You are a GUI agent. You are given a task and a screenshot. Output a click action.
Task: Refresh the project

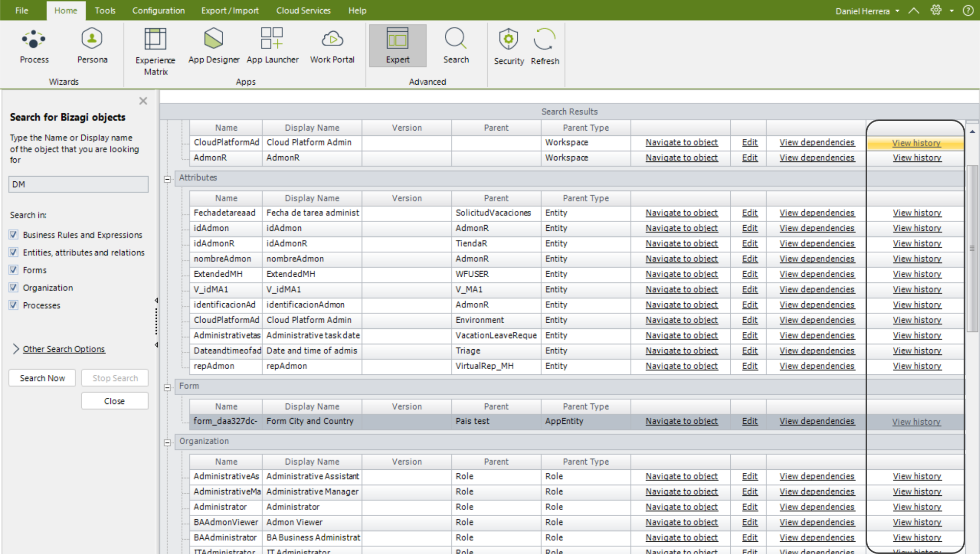(x=545, y=47)
